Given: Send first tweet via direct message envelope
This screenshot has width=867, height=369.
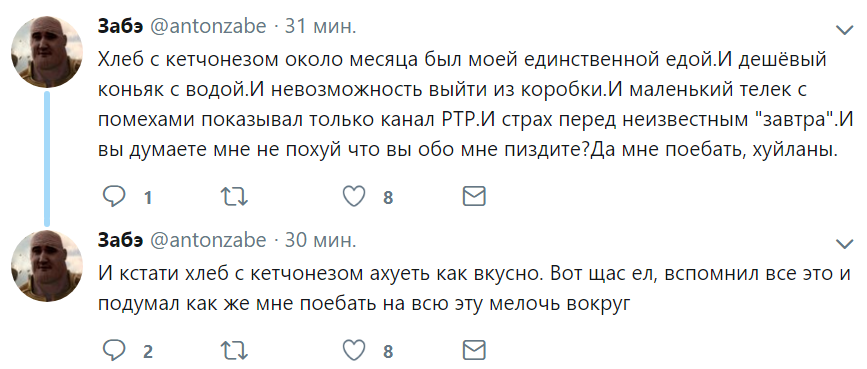Looking at the screenshot, I should [x=474, y=196].
